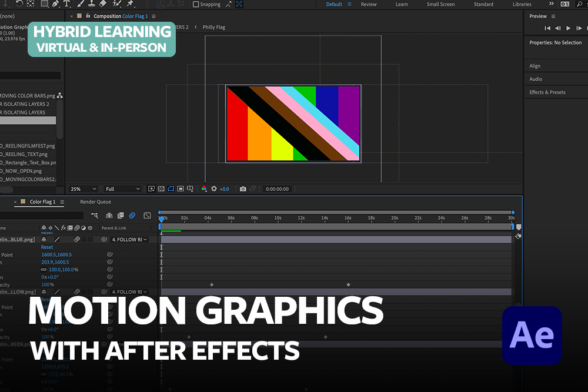This screenshot has width=588, height=392.
Task: Open the Graph Editor in the timeline
Action: (x=148, y=215)
